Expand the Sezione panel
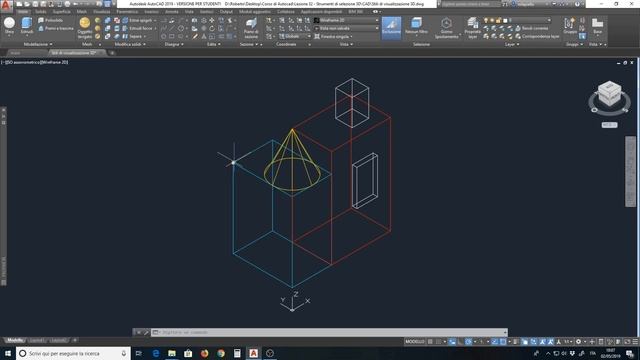The width and height of the screenshot is (640, 360). (249, 44)
